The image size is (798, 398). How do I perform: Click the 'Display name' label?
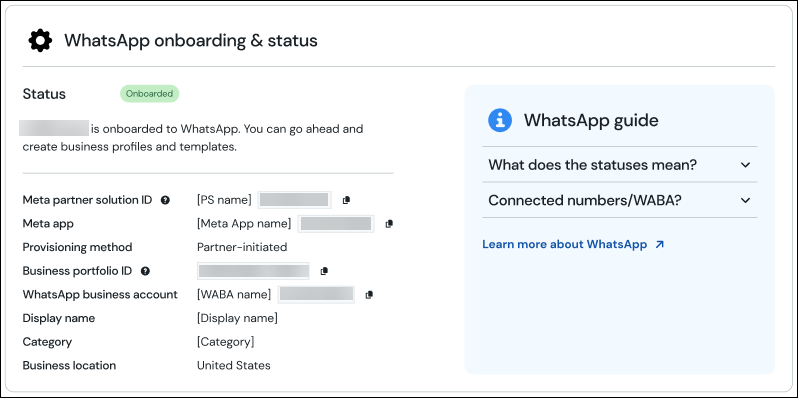[x=59, y=319]
